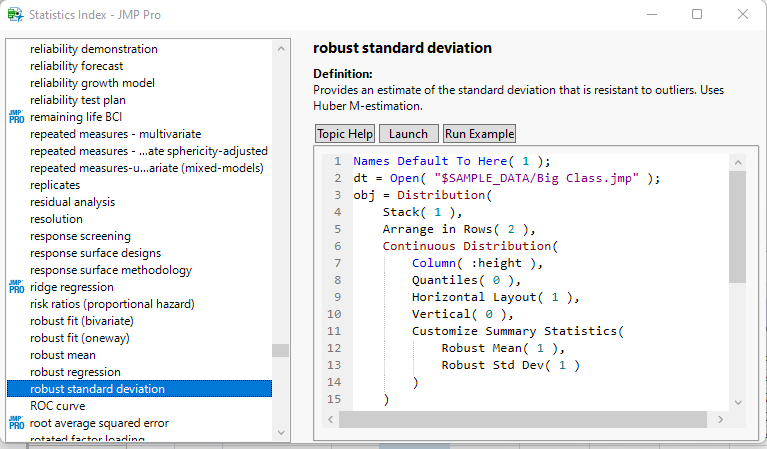Select residual analysis entry
The height and width of the screenshot is (449, 767).
[72, 202]
